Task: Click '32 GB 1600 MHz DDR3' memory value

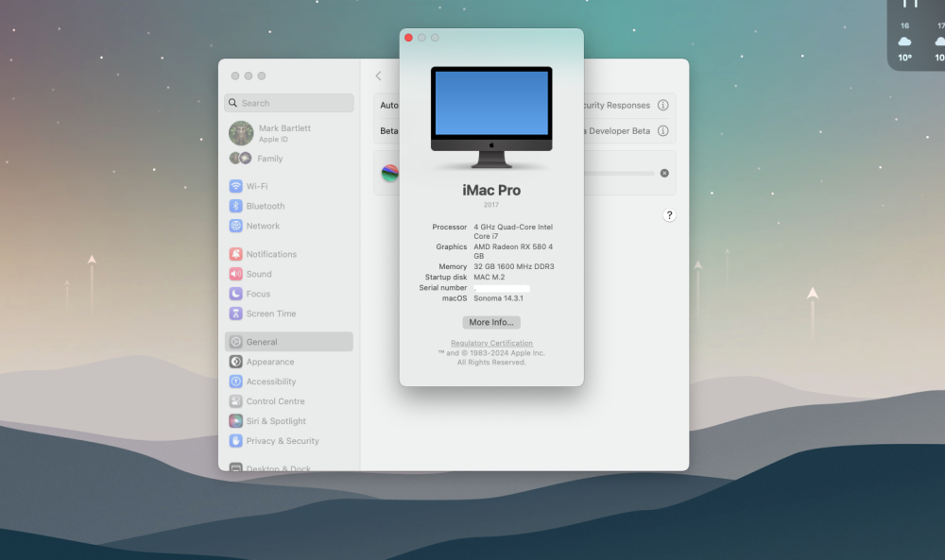Action: click(x=513, y=266)
